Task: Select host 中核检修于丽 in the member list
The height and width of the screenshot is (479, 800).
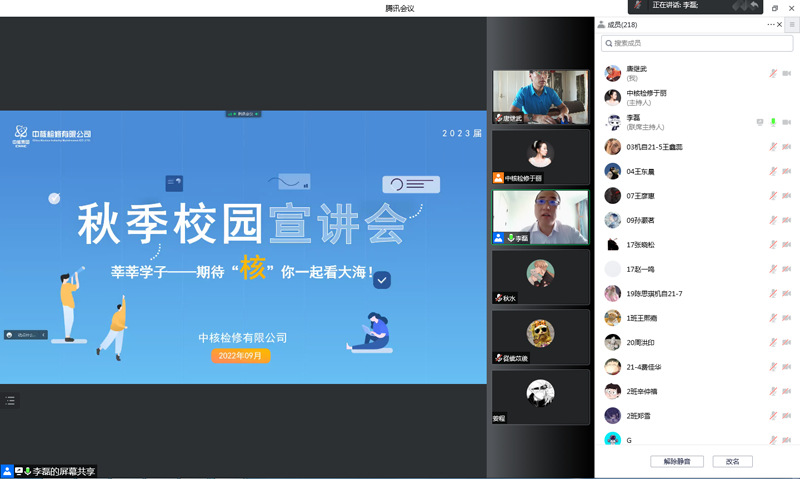Action: (697, 97)
